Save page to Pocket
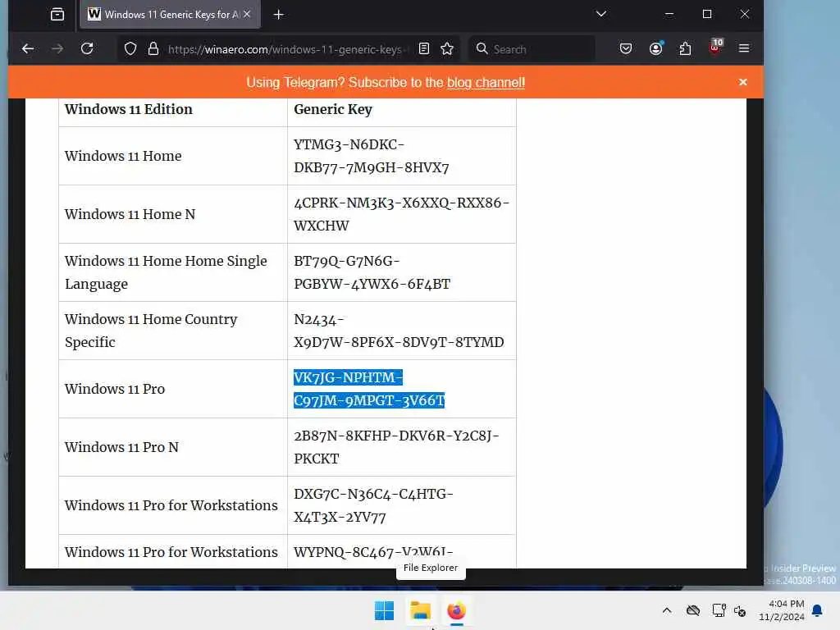The image size is (840, 630). [626, 48]
